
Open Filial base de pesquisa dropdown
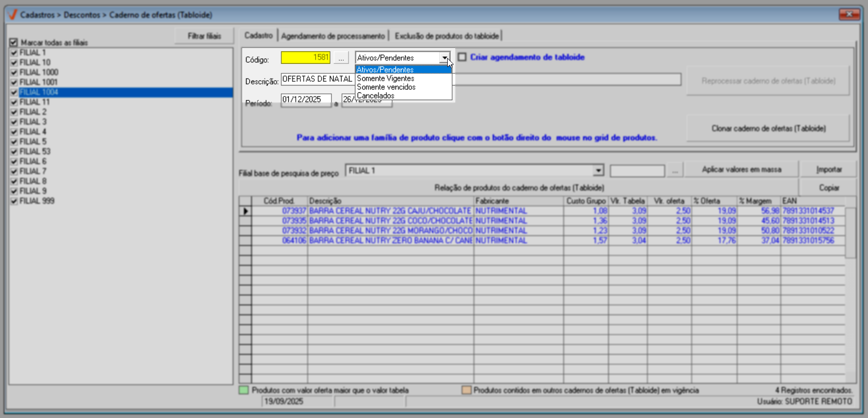pyautogui.click(x=598, y=170)
